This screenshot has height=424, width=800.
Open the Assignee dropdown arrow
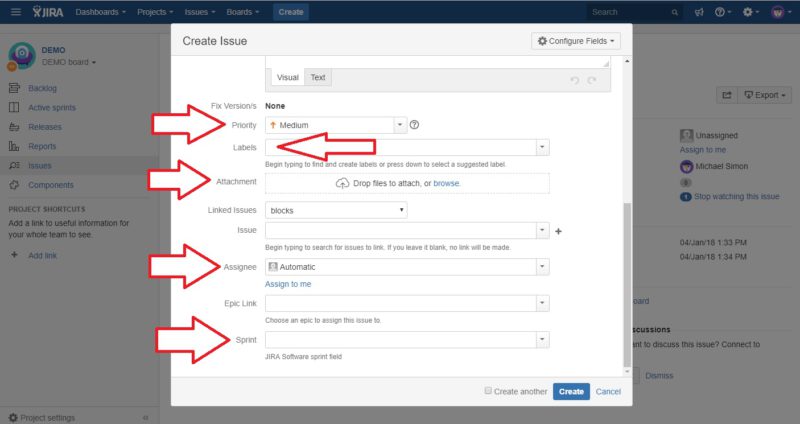pyautogui.click(x=542, y=267)
